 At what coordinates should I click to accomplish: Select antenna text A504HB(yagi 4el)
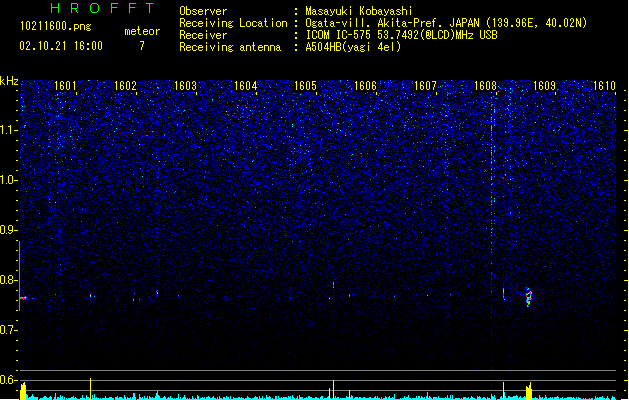click(353, 47)
